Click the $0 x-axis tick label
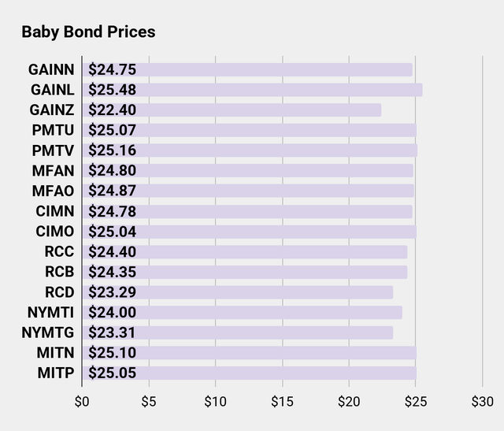Screen dimensions: 504x431 pyautogui.click(x=82, y=401)
